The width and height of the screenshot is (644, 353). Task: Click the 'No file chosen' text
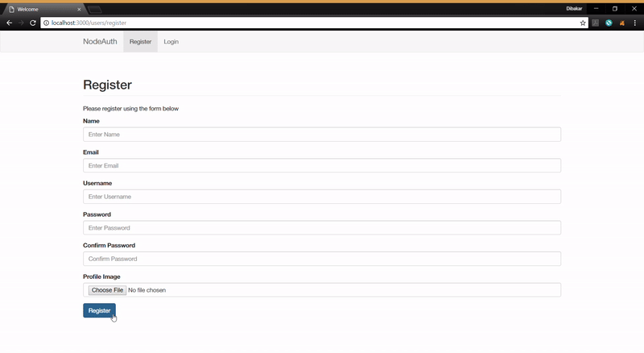point(147,290)
